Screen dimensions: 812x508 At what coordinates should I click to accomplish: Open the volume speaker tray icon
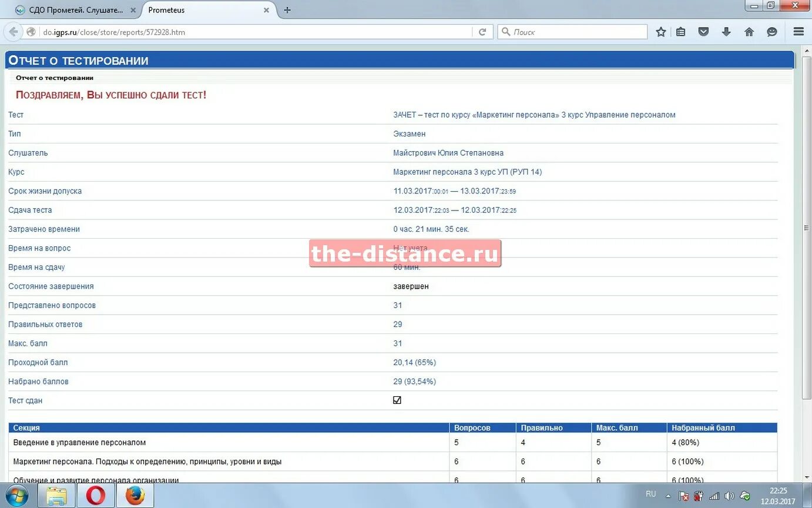coord(730,496)
